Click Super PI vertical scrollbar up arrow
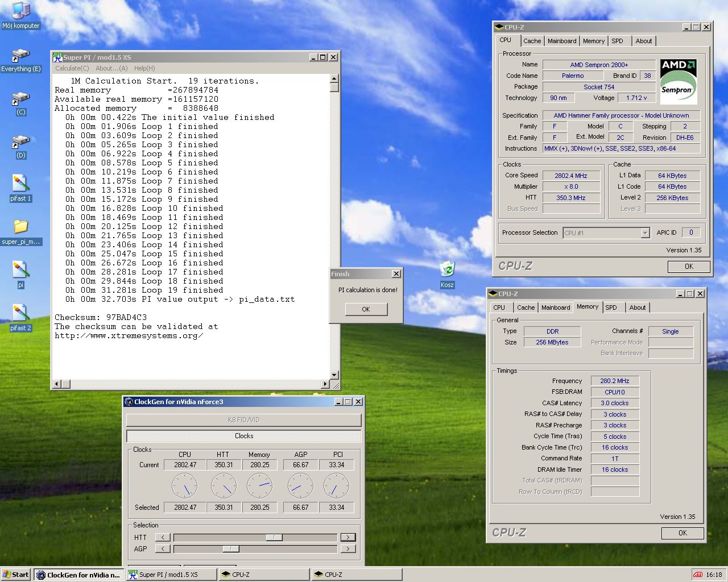728x582 pixels. click(x=334, y=78)
